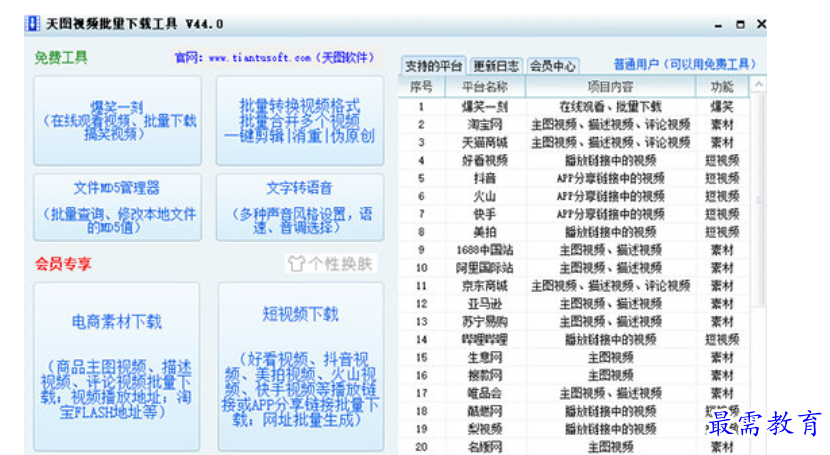Select the 快手 platform row
Image resolution: width=830 pixels, height=455 pixels.
(x=574, y=214)
